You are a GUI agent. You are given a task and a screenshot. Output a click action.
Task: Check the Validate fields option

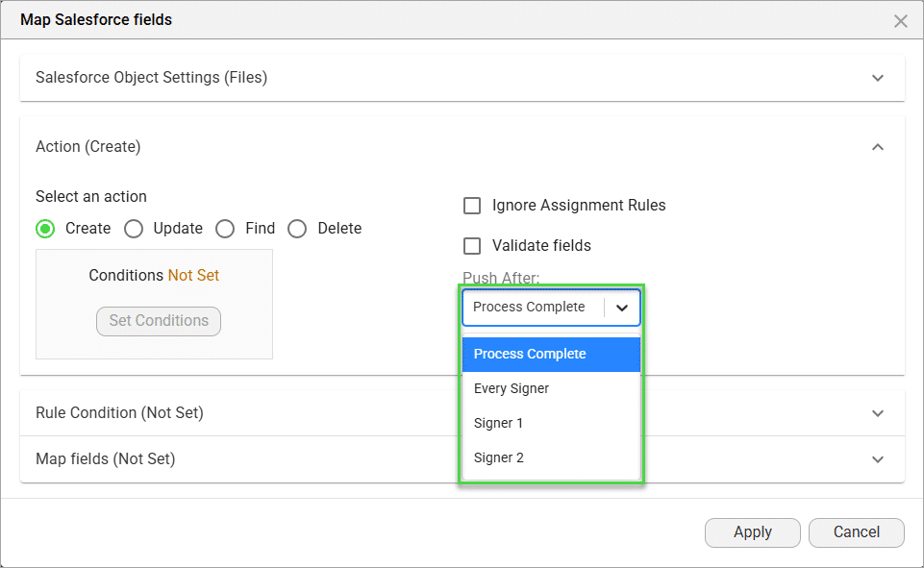click(x=472, y=245)
